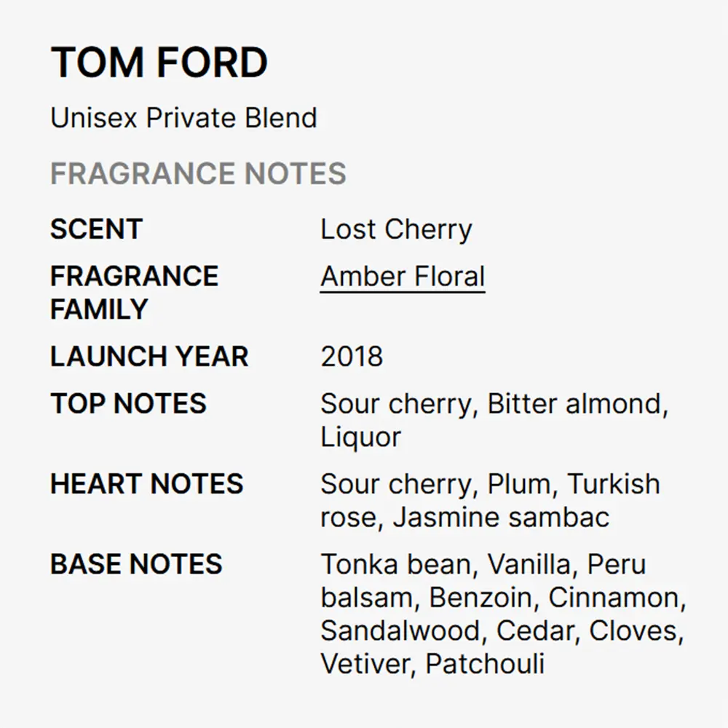Image resolution: width=728 pixels, height=728 pixels.
Task: Click the Bitter almond top note text
Action: pos(574,403)
